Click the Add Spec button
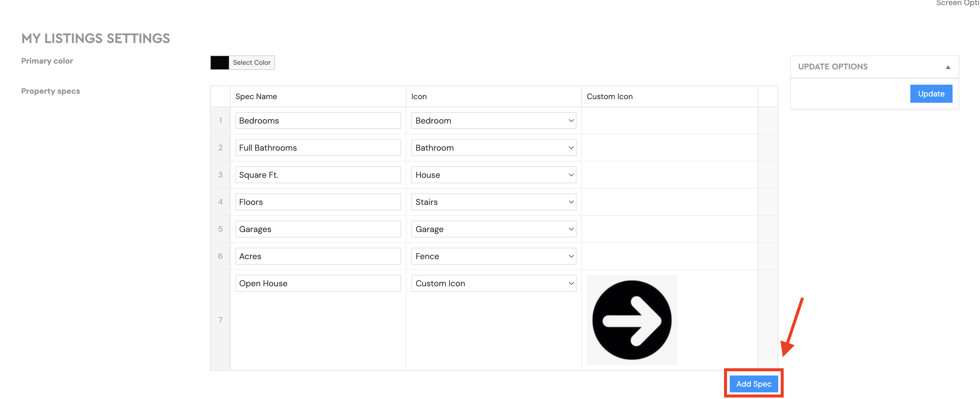The width and height of the screenshot is (980, 399). [754, 384]
